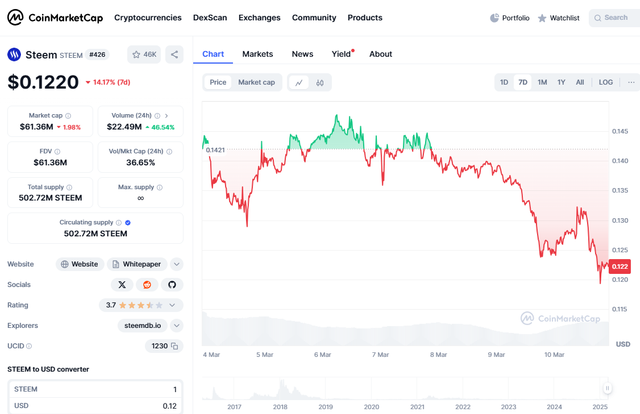Open the X social link

(x=122, y=285)
